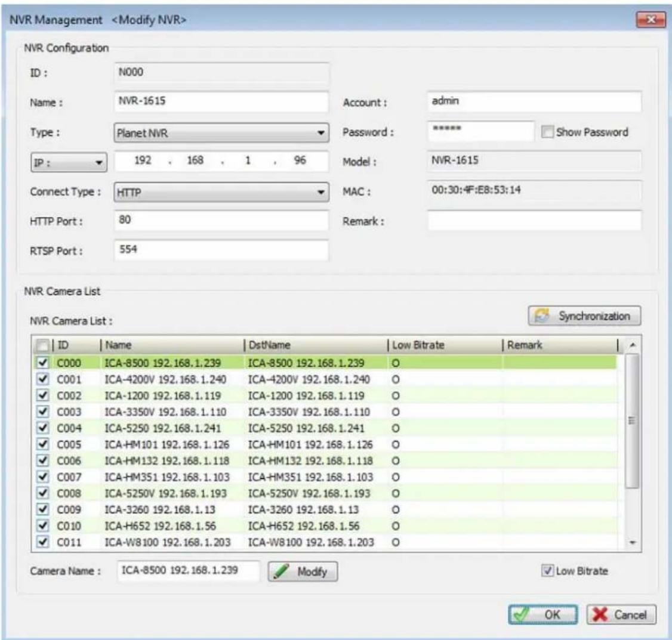The width and height of the screenshot is (672, 640).
Task: Click the MAC value 00:30:4F:E8:53:14
Action: point(476,190)
